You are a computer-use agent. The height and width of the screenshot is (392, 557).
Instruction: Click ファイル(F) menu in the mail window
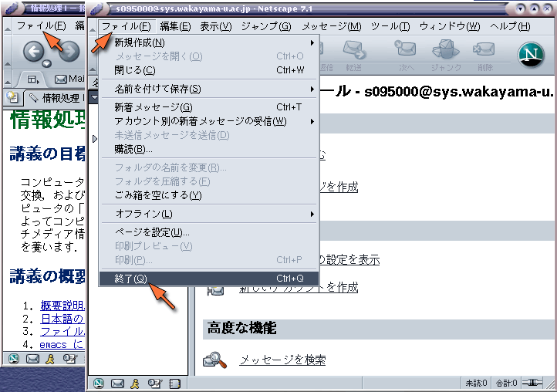point(126,26)
